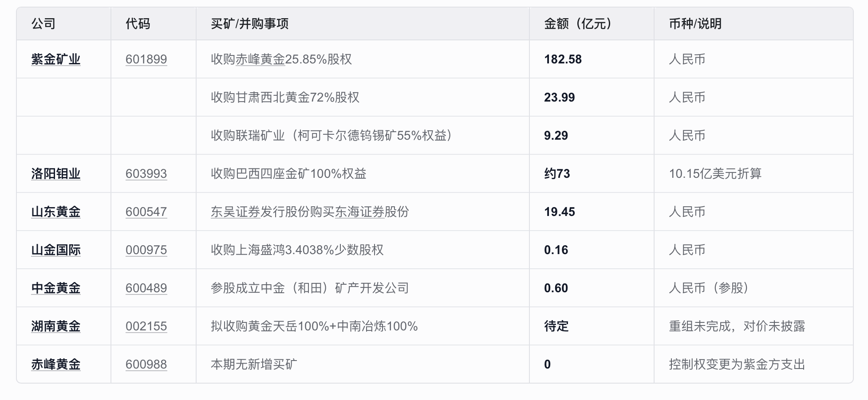Open stock code 601899 link
The height and width of the screenshot is (400, 868).
(146, 59)
